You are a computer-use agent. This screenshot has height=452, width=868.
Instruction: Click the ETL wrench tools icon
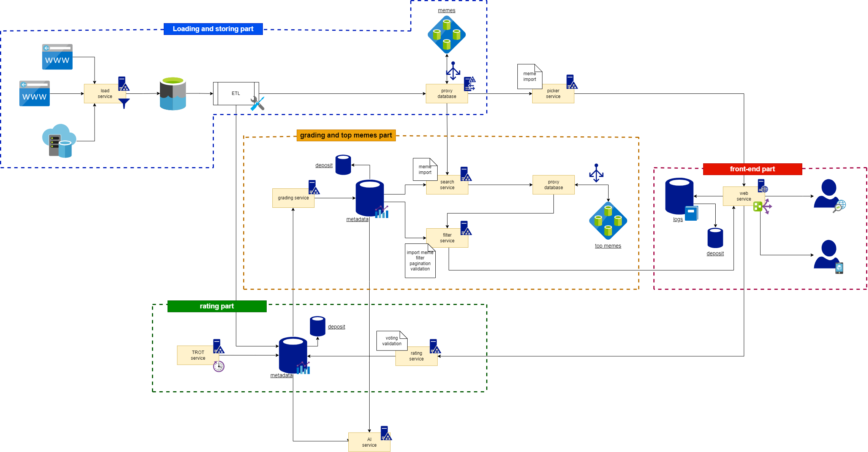coord(257,103)
